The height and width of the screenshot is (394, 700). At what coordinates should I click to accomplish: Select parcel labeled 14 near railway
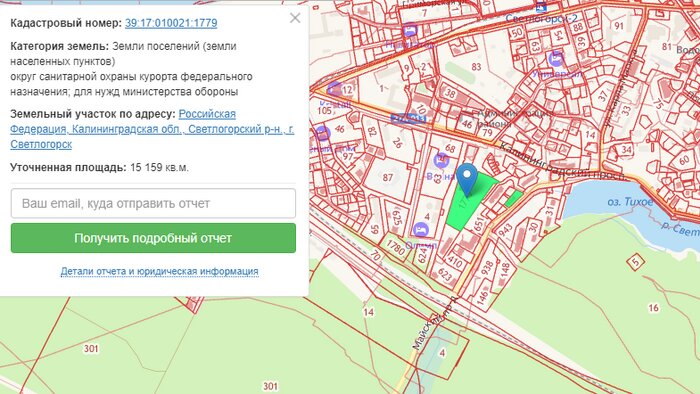coord(368,312)
